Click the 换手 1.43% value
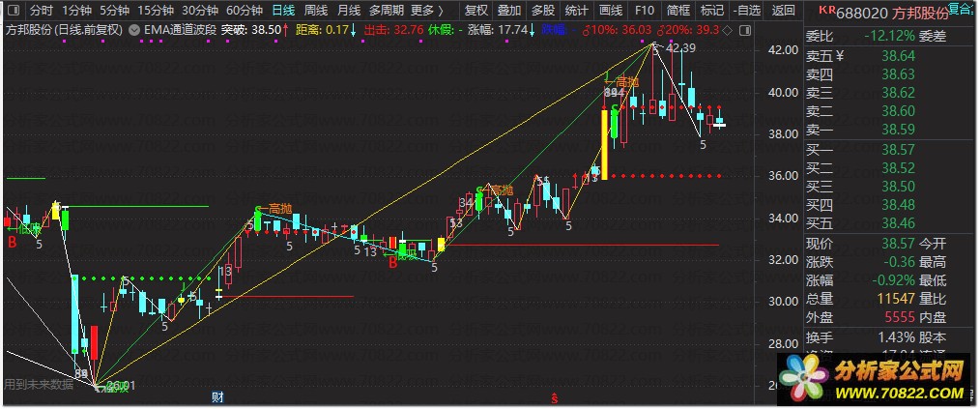This screenshot has width=980, height=409. coord(896,337)
